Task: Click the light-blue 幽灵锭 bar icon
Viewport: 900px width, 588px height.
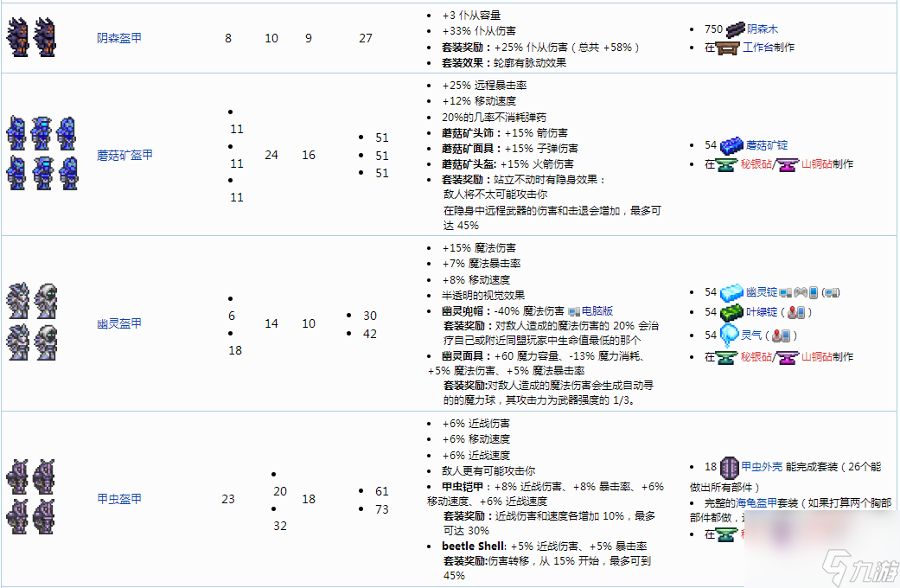Action: (731, 293)
